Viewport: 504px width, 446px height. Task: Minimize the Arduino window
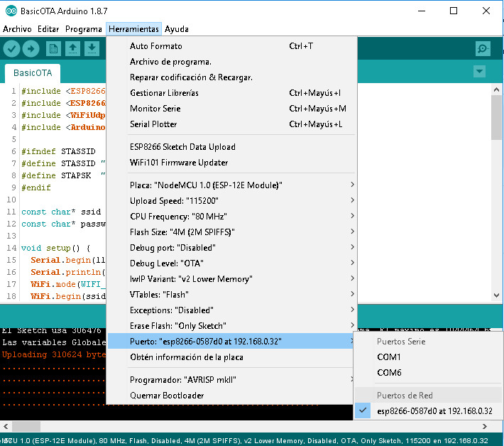tap(422, 11)
